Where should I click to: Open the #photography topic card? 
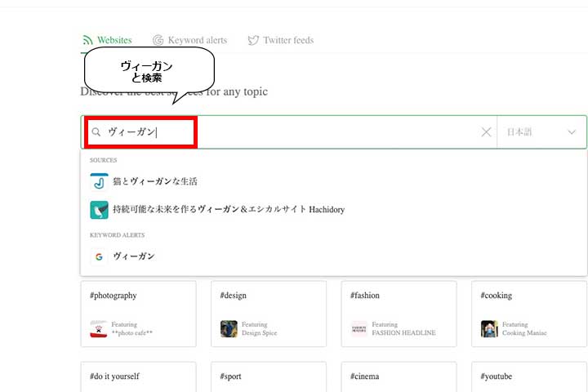pyautogui.click(x=138, y=313)
